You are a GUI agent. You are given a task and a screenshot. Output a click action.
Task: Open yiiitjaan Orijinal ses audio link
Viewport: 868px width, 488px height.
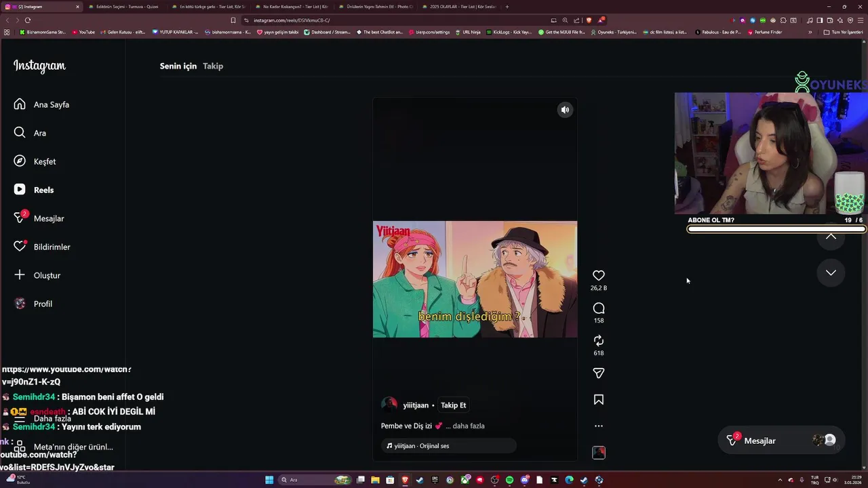(448, 446)
